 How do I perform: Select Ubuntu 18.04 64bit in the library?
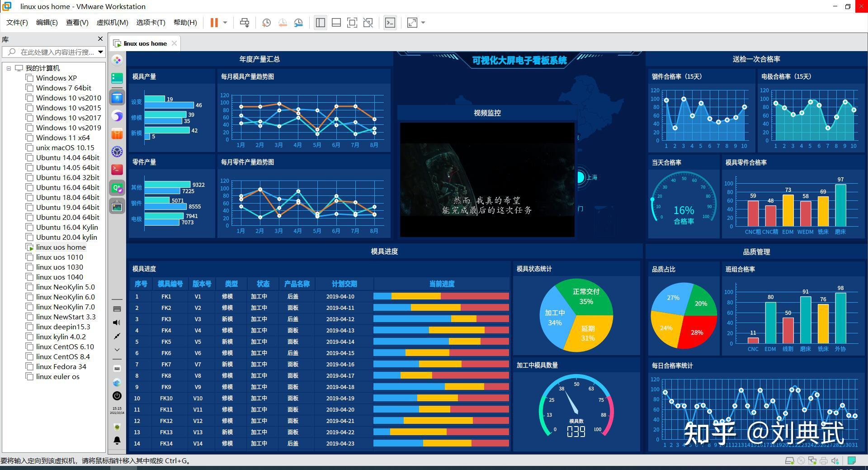[68, 197]
